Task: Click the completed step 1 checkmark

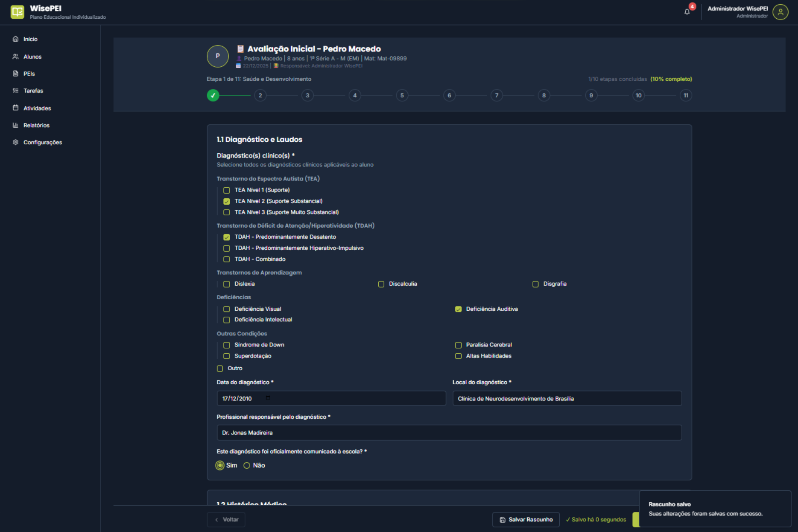Action: (x=213, y=95)
